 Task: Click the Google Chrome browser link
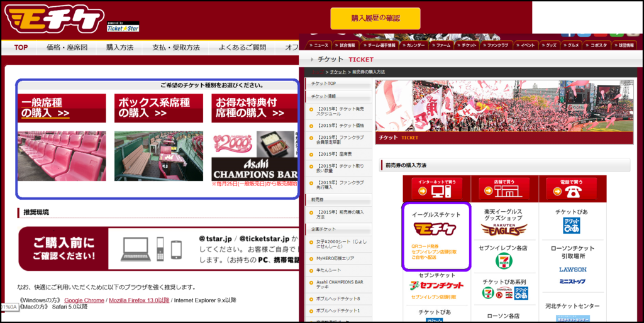84,300
